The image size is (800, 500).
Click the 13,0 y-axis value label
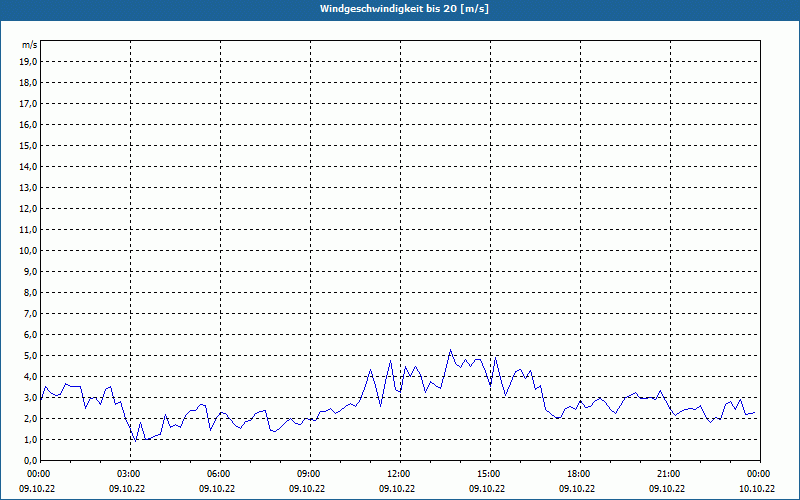29,187
